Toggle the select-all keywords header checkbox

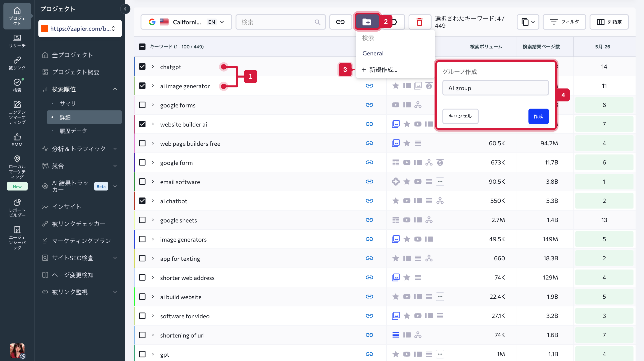pos(142,47)
